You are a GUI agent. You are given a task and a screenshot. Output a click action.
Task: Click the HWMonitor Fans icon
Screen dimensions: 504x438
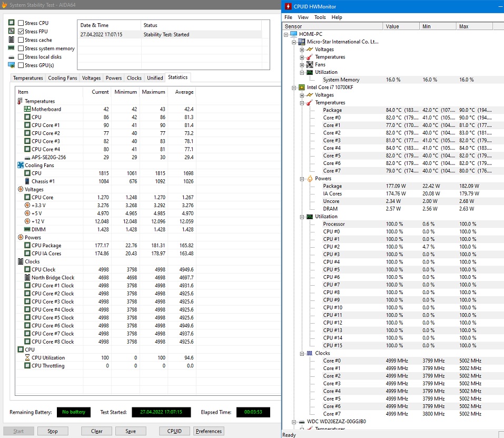(310, 65)
